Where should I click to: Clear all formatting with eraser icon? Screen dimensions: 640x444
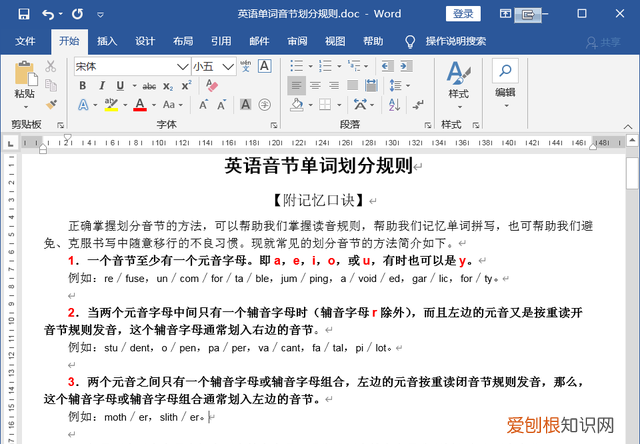[212, 86]
